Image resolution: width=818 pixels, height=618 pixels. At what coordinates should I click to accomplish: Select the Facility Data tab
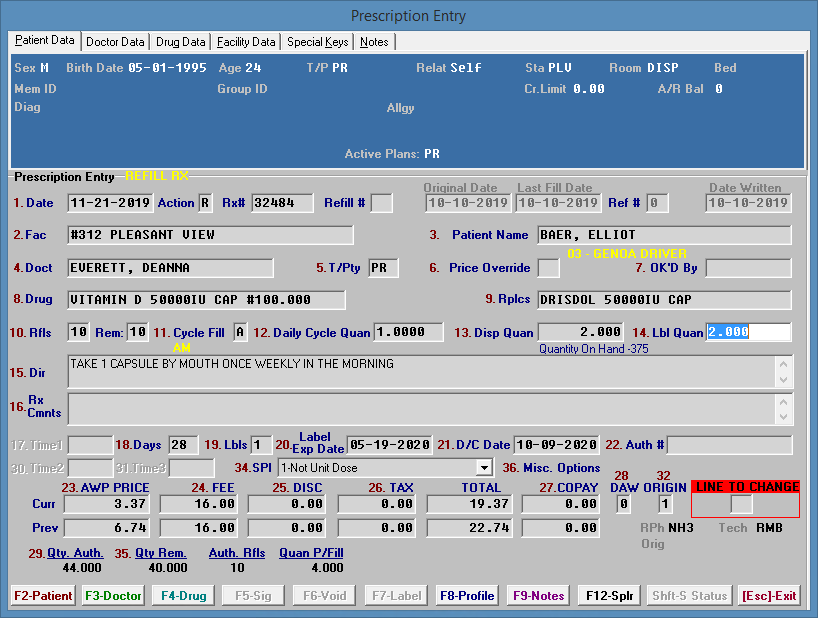246,42
